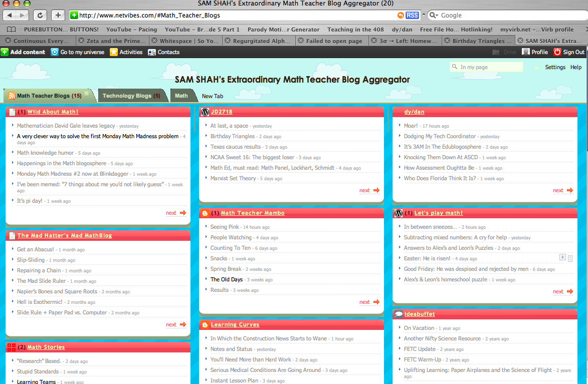Expand the 'Mathematician David Gale leaves legacy' item arrow
The height and width of the screenshot is (384, 588).
pyautogui.click(x=12, y=126)
